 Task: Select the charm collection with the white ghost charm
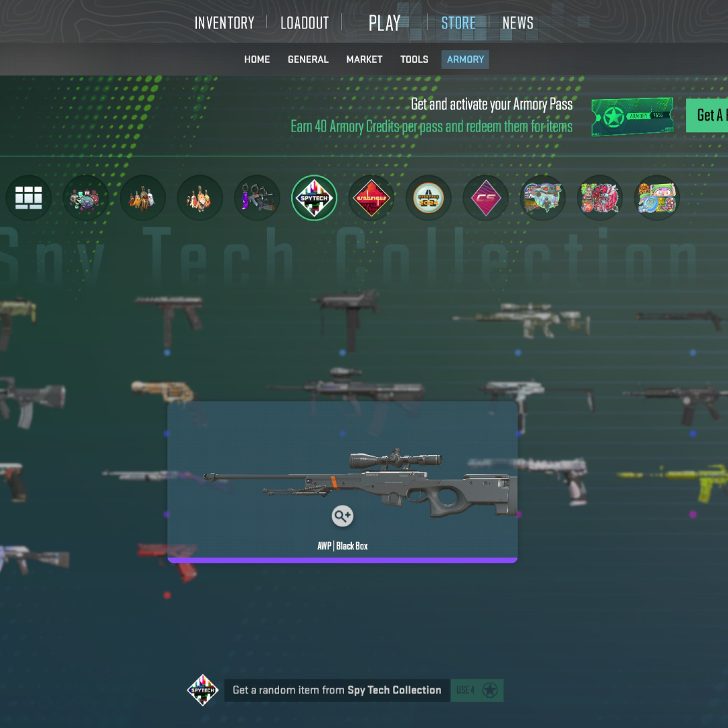tap(142, 198)
